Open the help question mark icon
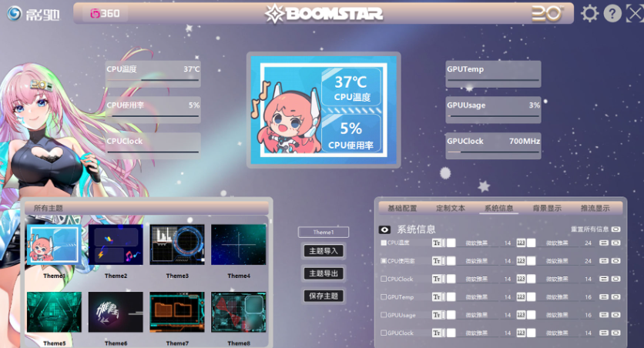 coord(612,14)
